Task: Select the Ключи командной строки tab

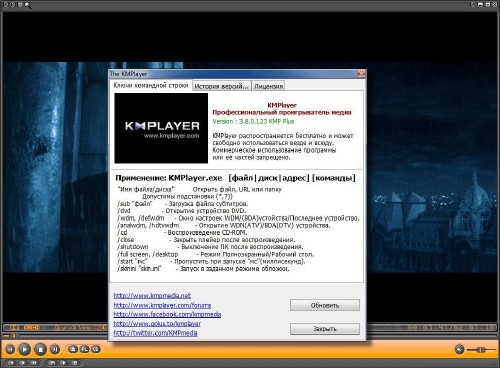Action: click(x=151, y=85)
